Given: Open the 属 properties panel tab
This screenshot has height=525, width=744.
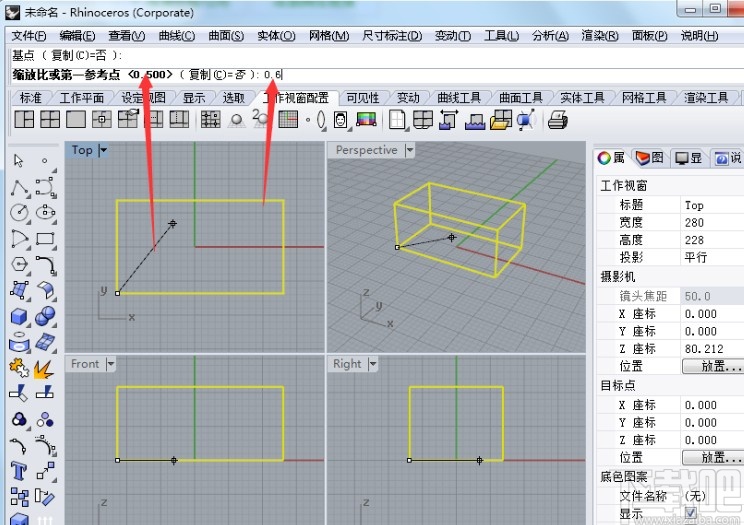Looking at the screenshot, I should pos(611,158).
